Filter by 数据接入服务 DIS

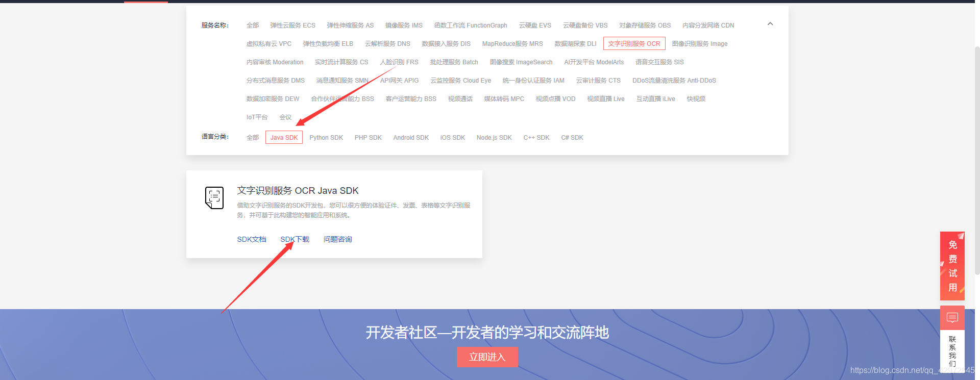click(446, 44)
